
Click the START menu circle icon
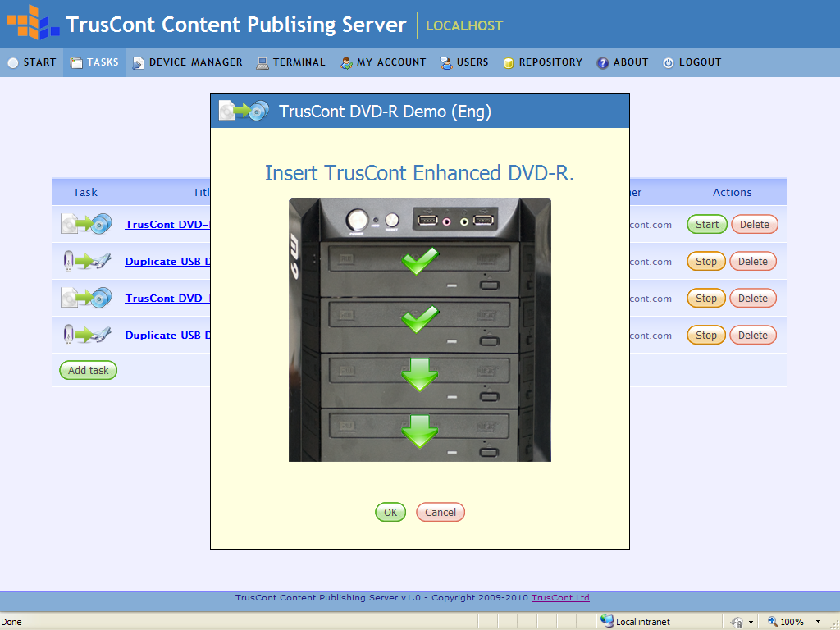(x=13, y=62)
